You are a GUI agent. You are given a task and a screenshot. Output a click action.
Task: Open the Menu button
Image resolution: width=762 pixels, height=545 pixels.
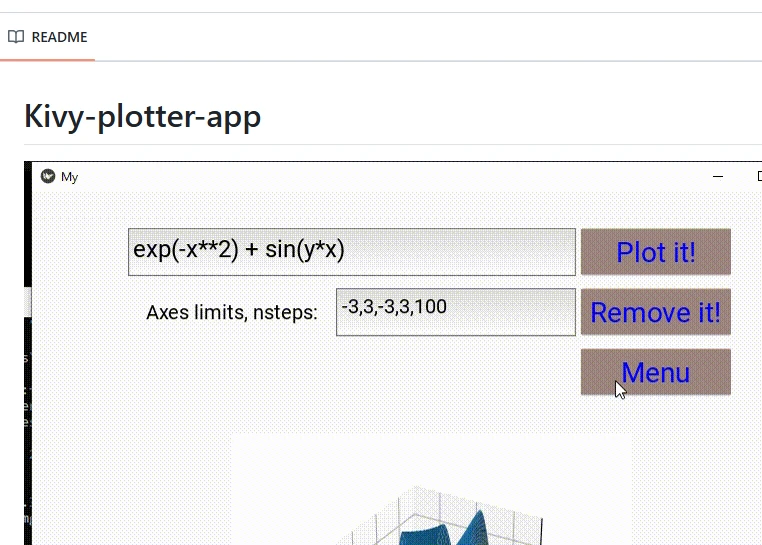tap(656, 372)
